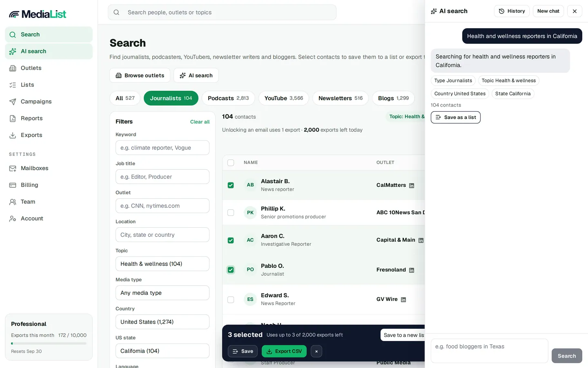Start a New chat
The image size is (588, 368).
(x=548, y=11)
